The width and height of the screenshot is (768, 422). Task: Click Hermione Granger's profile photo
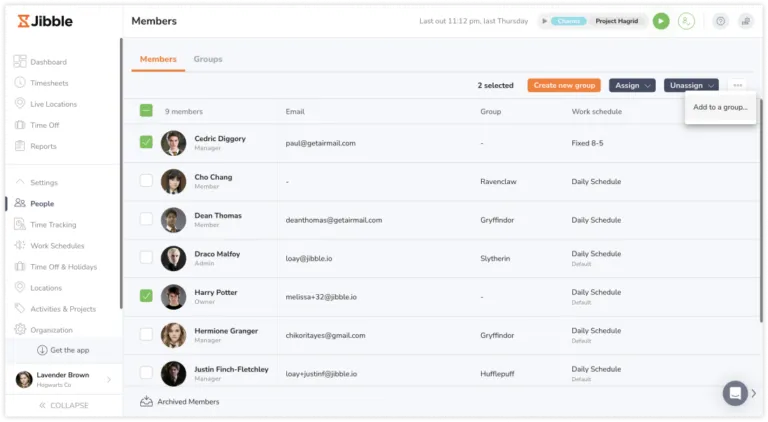[x=174, y=335]
